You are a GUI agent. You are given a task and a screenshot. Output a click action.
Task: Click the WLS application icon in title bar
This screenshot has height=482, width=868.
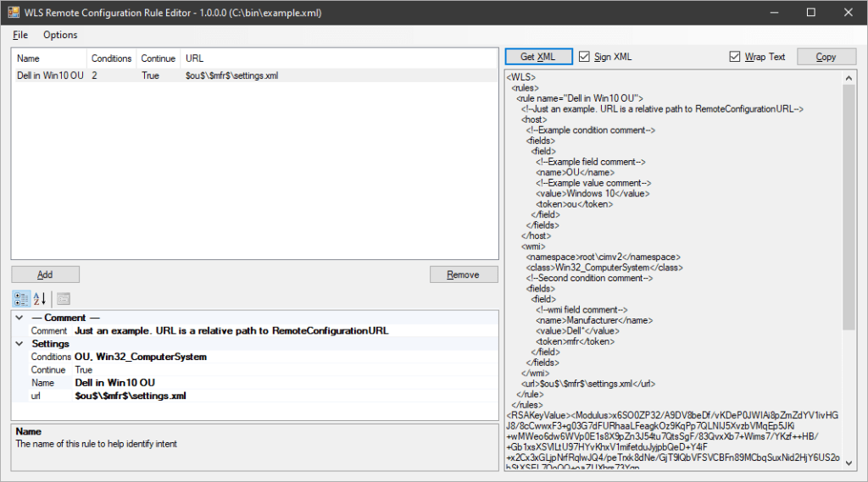coord(14,13)
